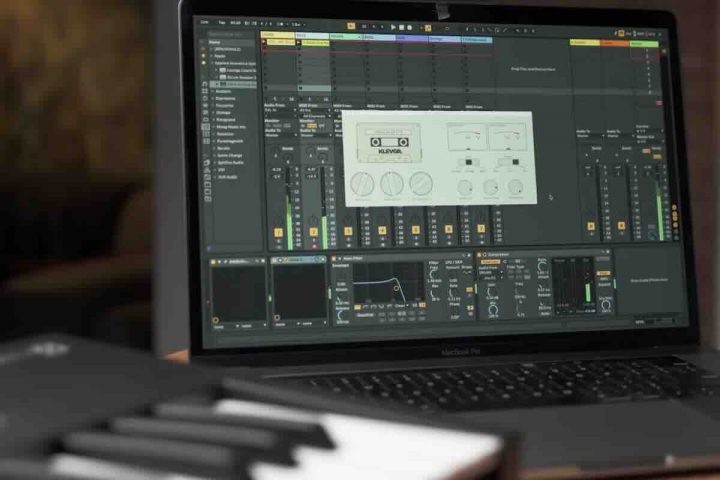The width and height of the screenshot is (720, 480).
Task: Click XY pad circle in first device
Action: pos(215,320)
